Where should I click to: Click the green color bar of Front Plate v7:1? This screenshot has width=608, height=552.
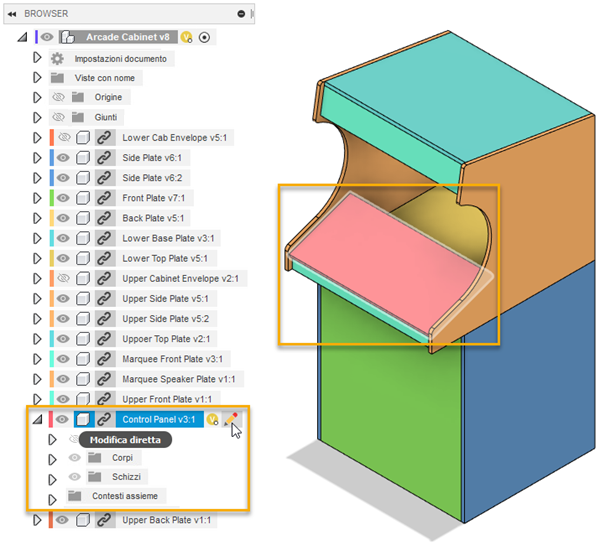pyautogui.click(x=52, y=198)
